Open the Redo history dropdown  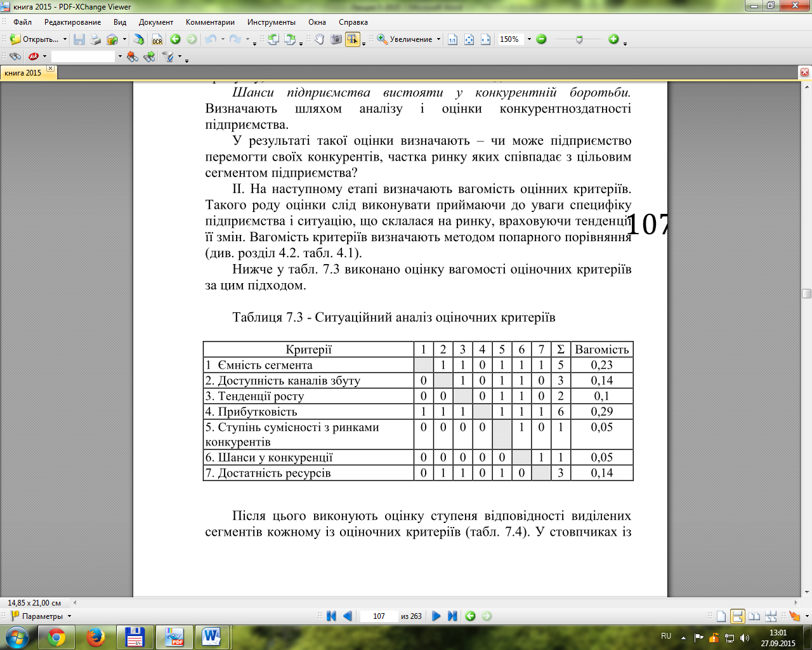pyautogui.click(x=247, y=39)
